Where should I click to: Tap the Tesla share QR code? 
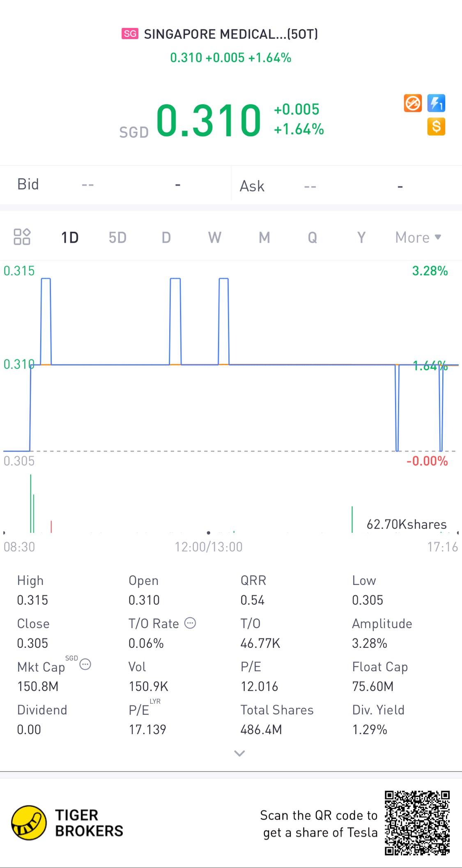[417, 823]
